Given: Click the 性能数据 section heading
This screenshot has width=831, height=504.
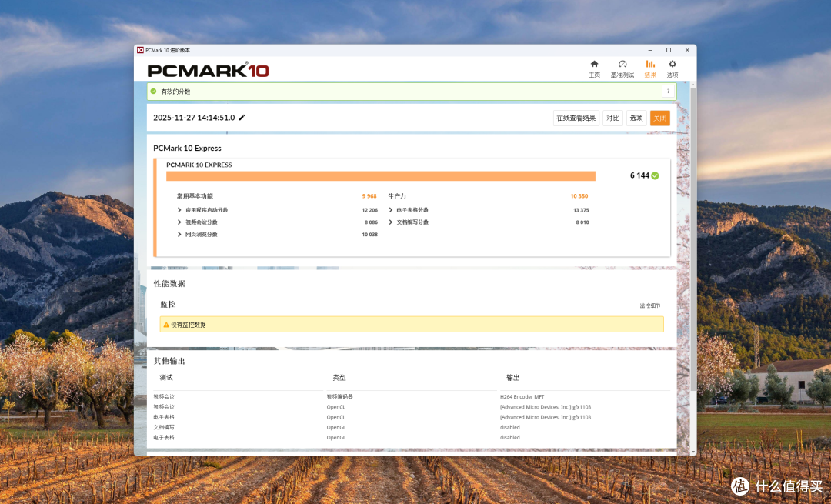Looking at the screenshot, I should [169, 283].
